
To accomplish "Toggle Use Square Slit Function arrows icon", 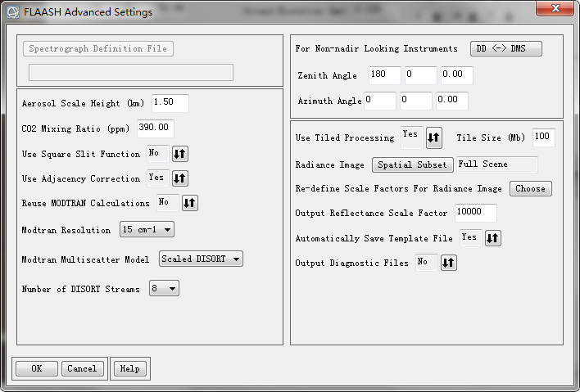I will click(x=180, y=154).
